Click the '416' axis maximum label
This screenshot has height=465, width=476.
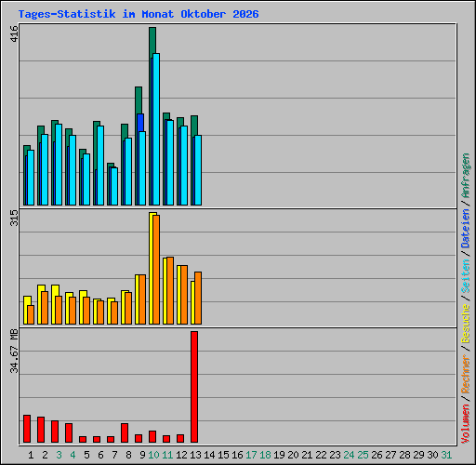tap(14, 34)
